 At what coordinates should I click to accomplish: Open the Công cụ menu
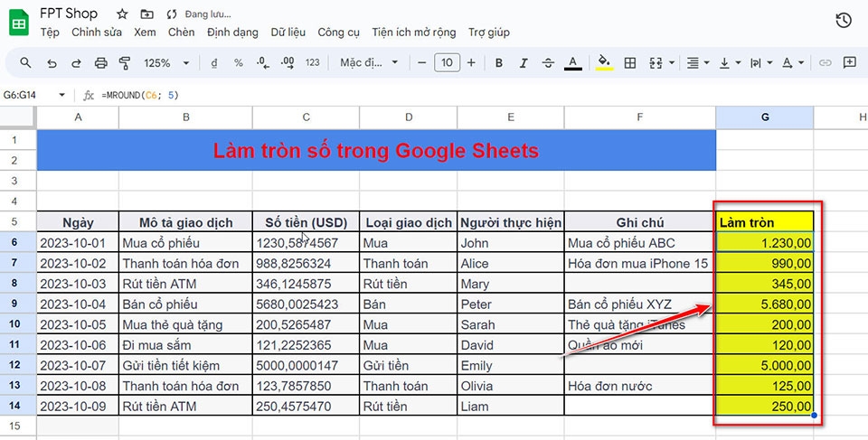(338, 33)
